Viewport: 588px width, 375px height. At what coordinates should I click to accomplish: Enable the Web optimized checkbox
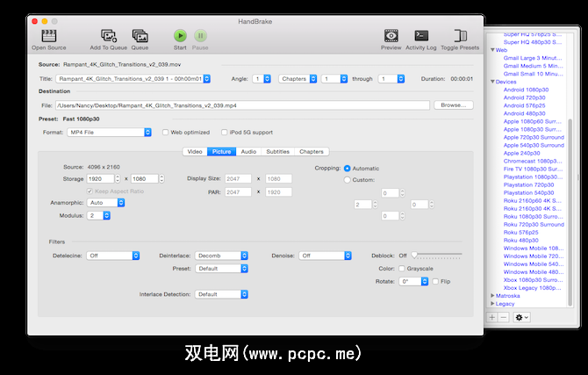[x=165, y=133]
